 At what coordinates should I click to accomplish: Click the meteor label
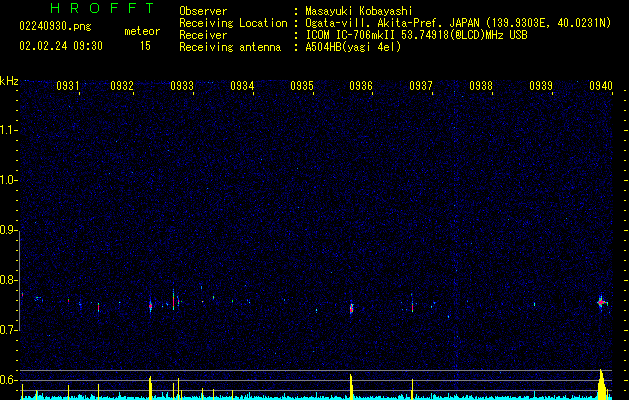(142, 31)
